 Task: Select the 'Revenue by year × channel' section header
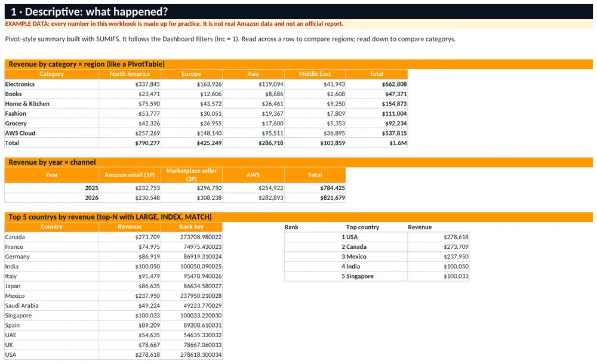click(298, 162)
